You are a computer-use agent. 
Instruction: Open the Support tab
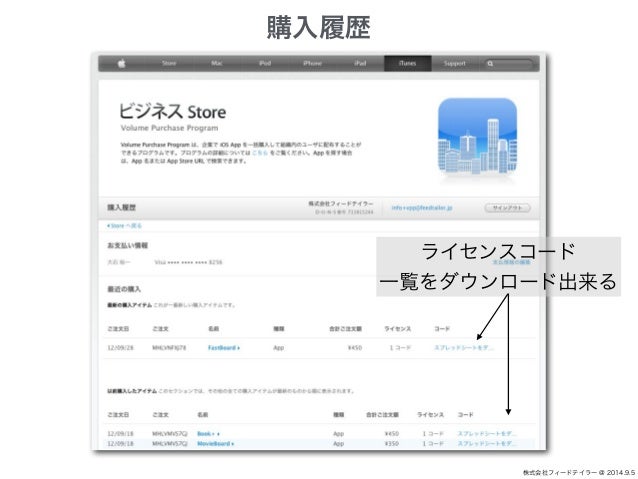[x=454, y=63]
